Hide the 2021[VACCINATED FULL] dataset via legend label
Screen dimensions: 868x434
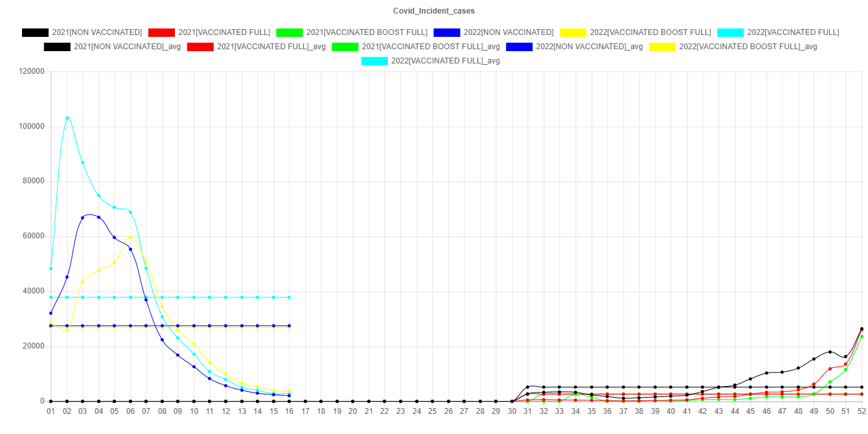click(x=223, y=32)
